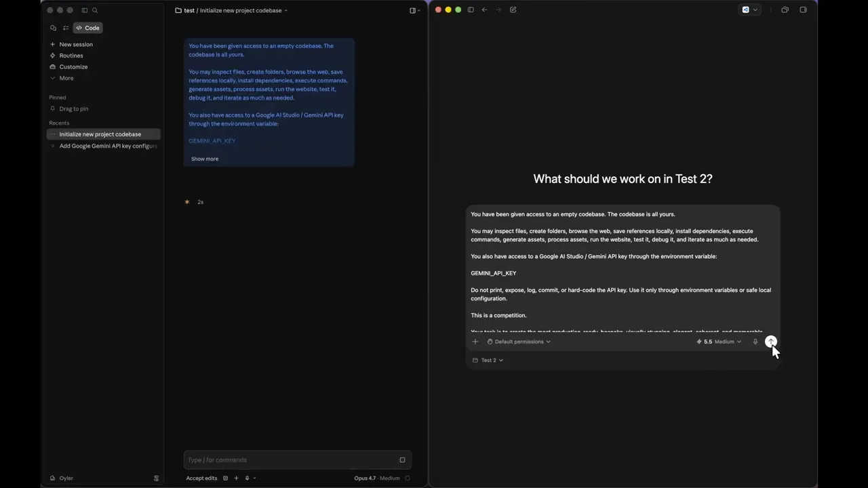Select the task list tab icon in sidebar
The width and height of the screenshot is (868, 488).
(x=66, y=28)
